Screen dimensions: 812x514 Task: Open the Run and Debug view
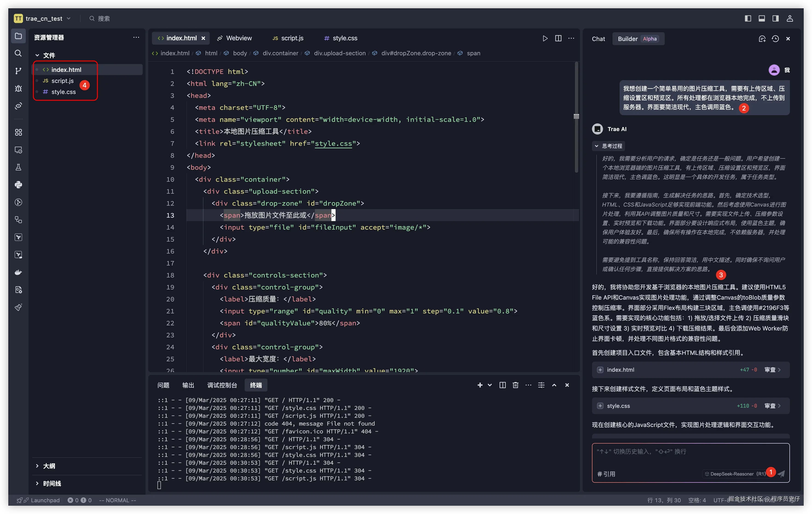[x=18, y=88]
